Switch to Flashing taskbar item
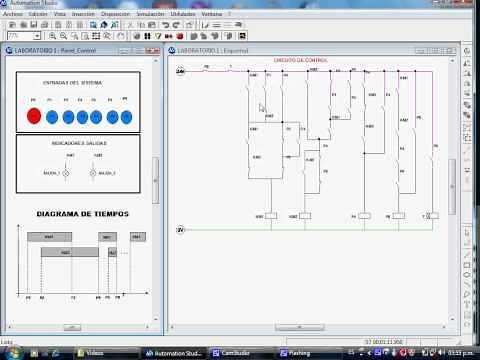 tap(308, 353)
